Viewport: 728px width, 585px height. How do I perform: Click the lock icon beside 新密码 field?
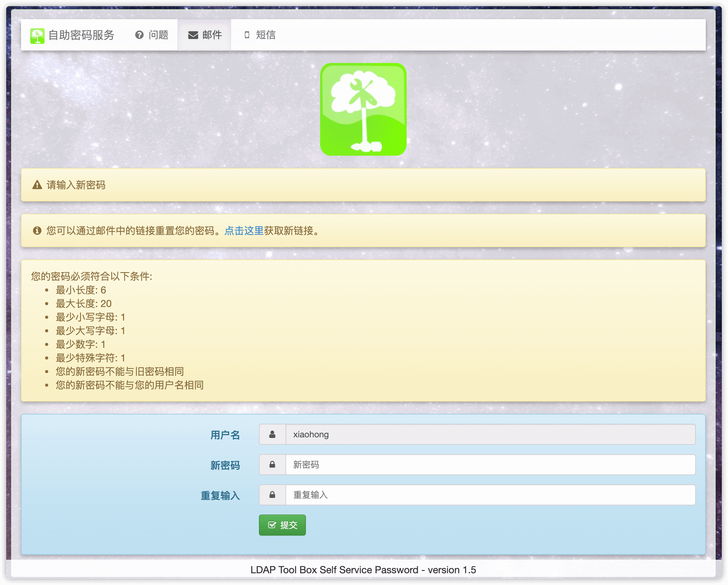[x=272, y=465]
